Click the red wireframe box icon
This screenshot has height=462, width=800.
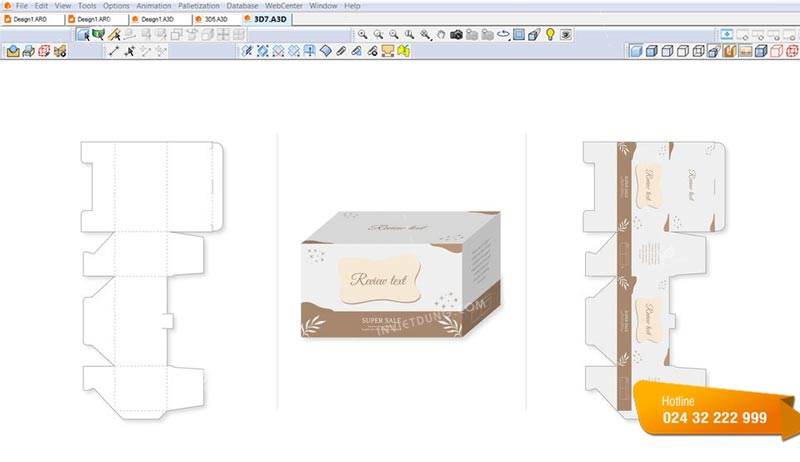pos(44,51)
